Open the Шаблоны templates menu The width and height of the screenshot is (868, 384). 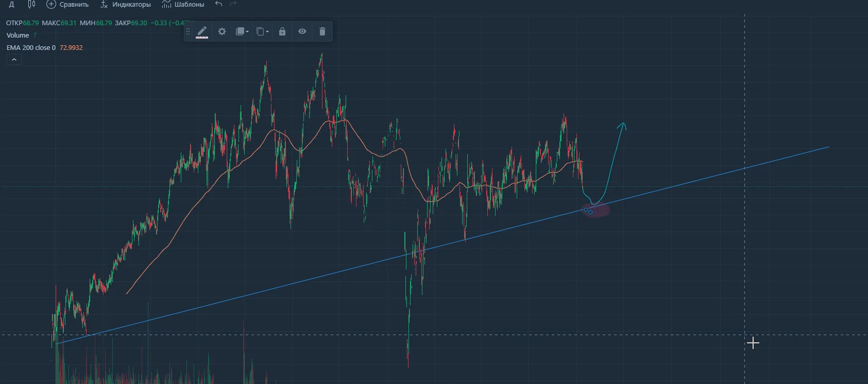183,4
